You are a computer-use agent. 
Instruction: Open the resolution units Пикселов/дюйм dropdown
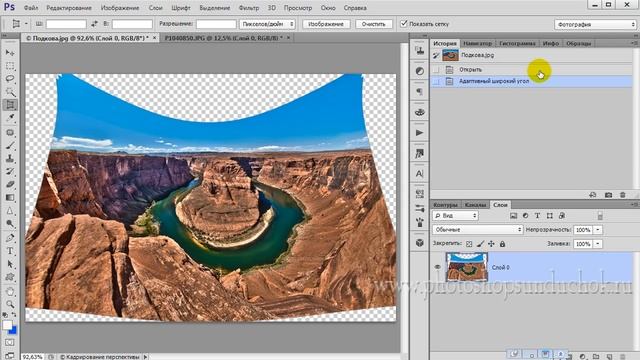click(x=267, y=24)
